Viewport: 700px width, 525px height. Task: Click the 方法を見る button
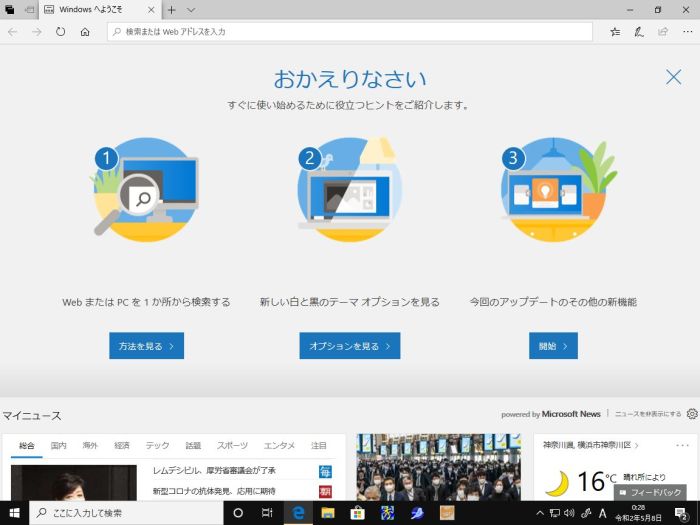tap(146, 346)
